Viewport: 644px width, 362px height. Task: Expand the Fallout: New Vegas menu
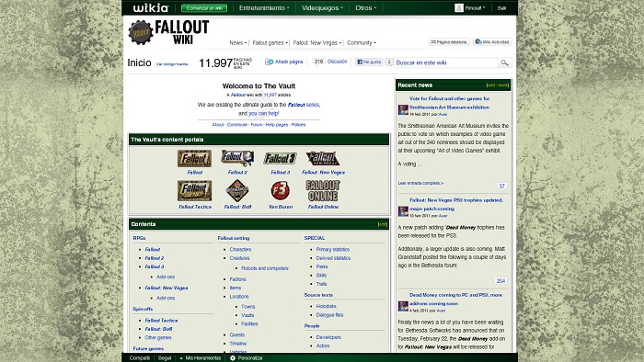pyautogui.click(x=317, y=42)
